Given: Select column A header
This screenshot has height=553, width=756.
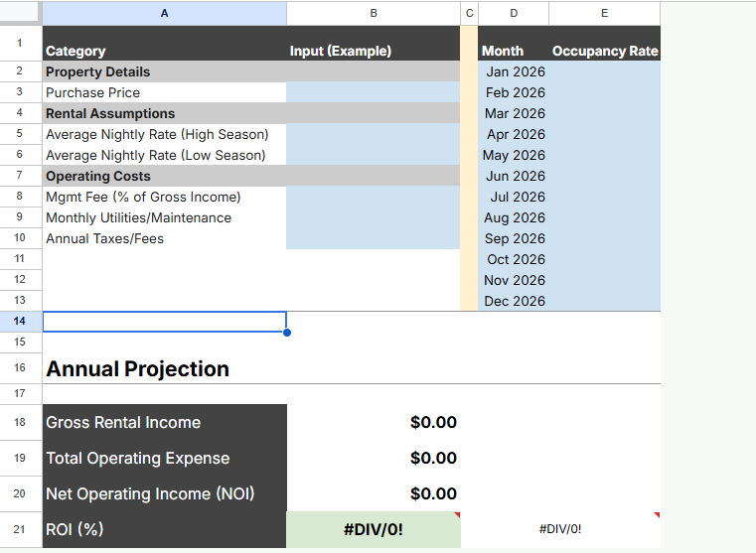Looking at the screenshot, I should click(x=164, y=13).
